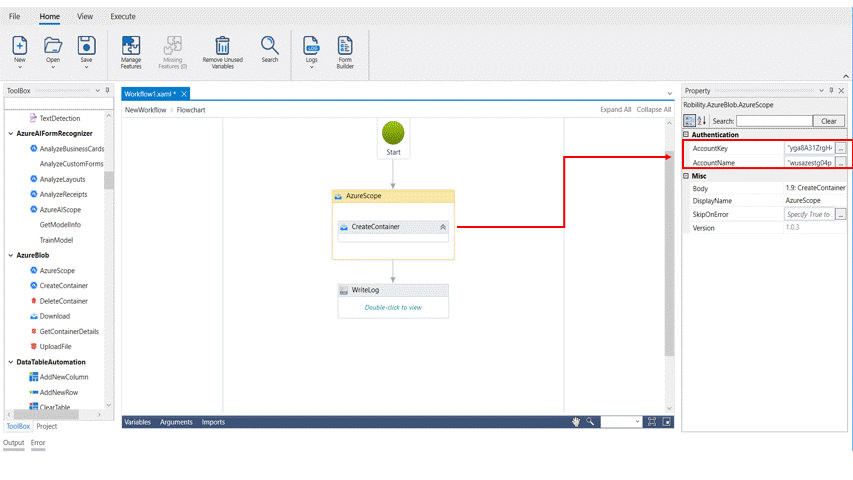Image resolution: width=853 pixels, height=480 pixels.
Task: Select the UploadFile activity in ToolBox
Action: click(55, 346)
